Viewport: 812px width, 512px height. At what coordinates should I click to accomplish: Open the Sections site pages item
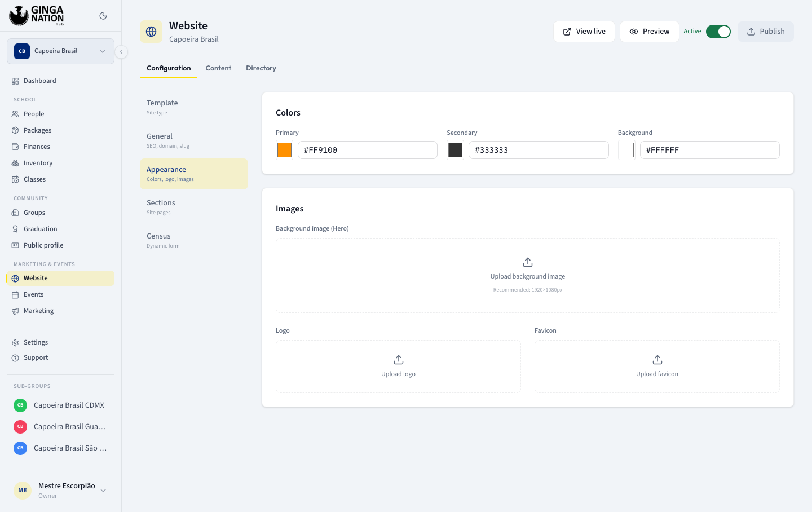(194, 207)
